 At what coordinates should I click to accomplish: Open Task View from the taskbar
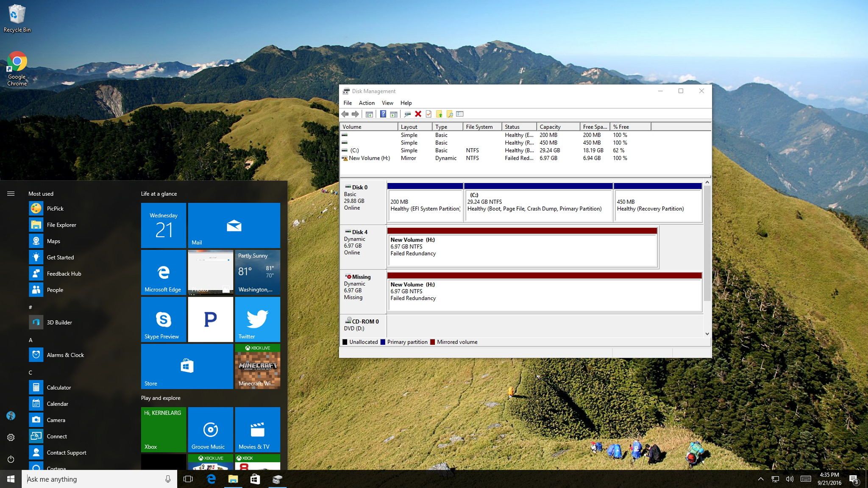(188, 479)
